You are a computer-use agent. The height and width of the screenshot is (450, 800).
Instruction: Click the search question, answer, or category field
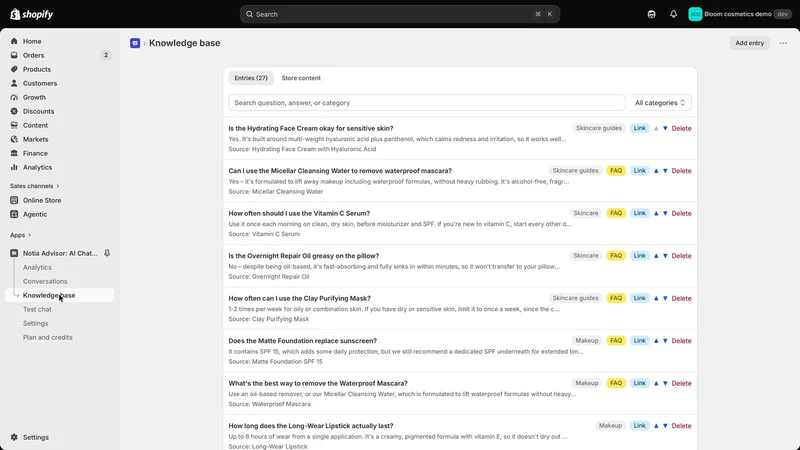pos(427,103)
